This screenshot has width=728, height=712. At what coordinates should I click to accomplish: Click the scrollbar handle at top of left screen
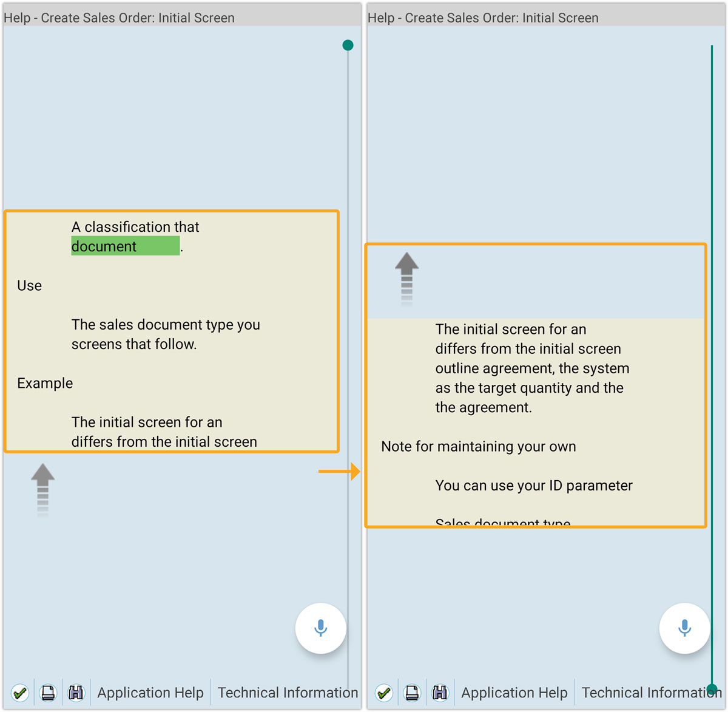pyautogui.click(x=348, y=45)
